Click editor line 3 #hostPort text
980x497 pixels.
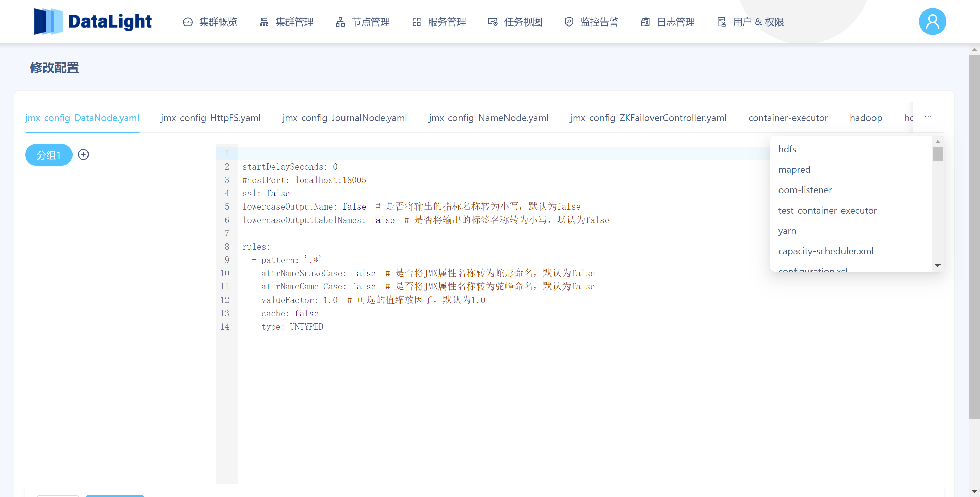point(304,180)
